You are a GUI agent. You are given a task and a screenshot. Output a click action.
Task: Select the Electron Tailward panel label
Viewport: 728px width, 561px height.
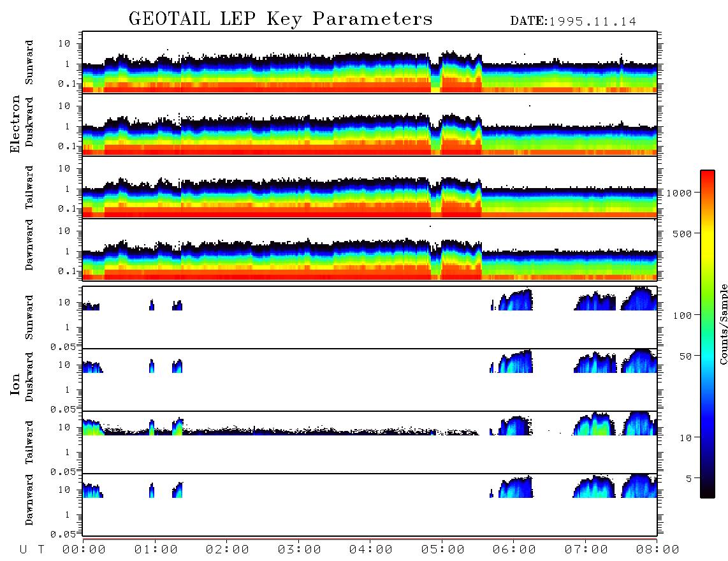(x=29, y=187)
